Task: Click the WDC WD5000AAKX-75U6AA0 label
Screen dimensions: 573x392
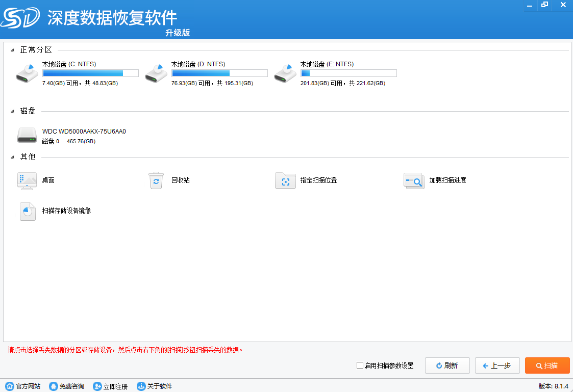Action: coord(84,132)
